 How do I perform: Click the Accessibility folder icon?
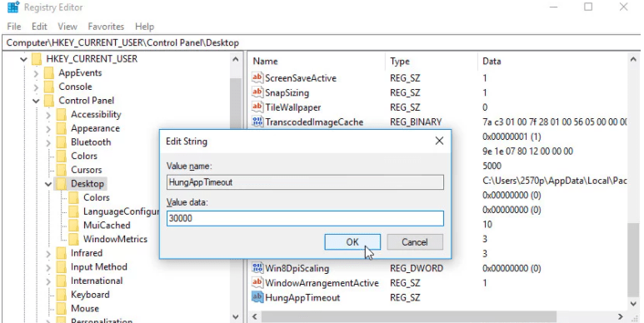[62, 115]
